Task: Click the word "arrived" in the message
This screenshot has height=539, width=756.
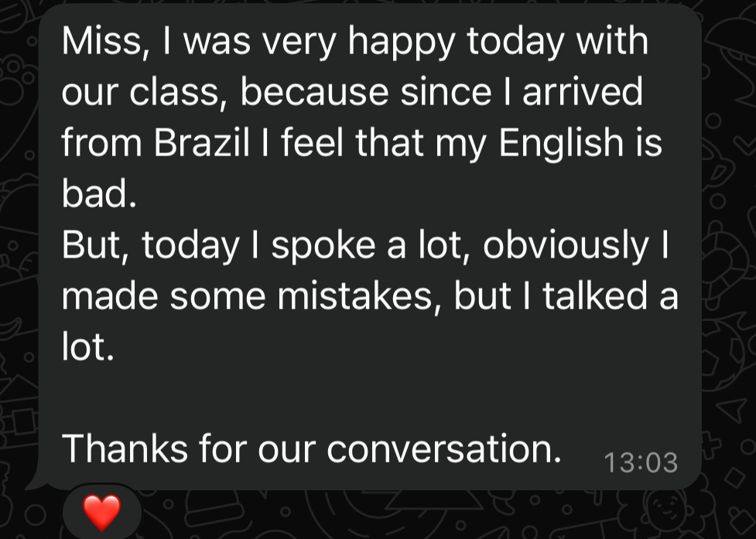Action: pos(582,92)
